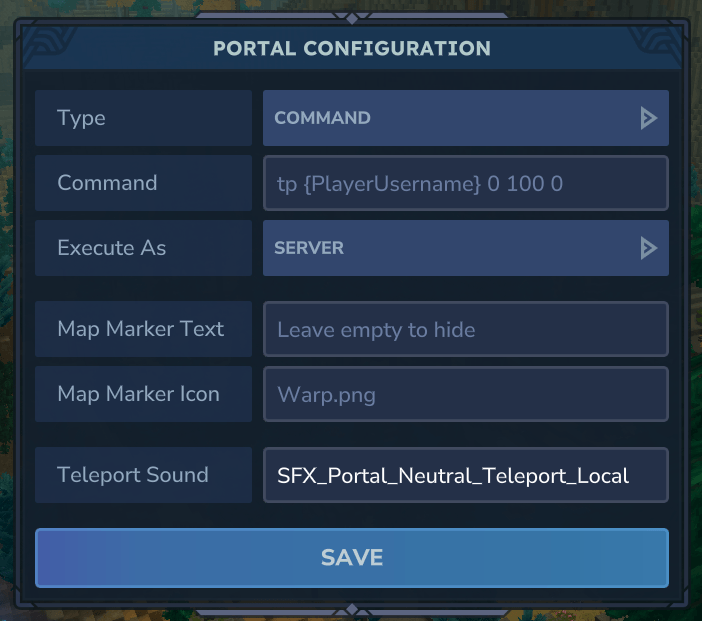The height and width of the screenshot is (621, 702).
Task: Click the Portal Configuration title bar
Action: click(x=351, y=48)
